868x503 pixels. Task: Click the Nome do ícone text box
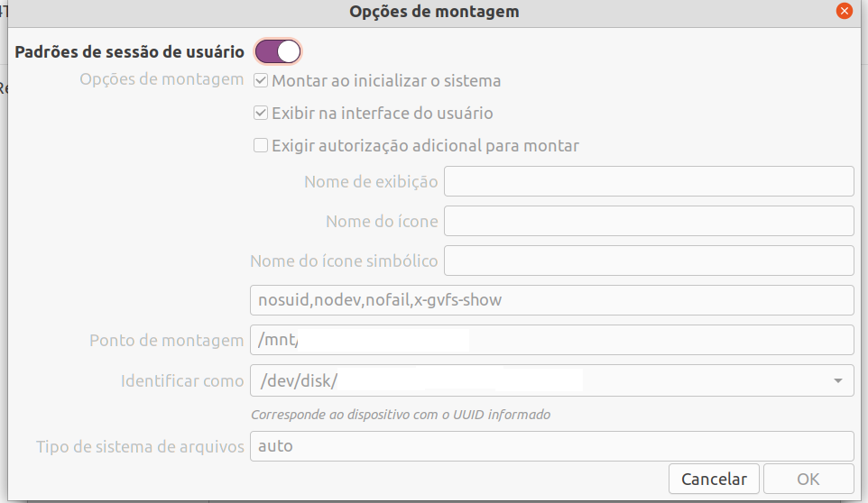point(649,221)
